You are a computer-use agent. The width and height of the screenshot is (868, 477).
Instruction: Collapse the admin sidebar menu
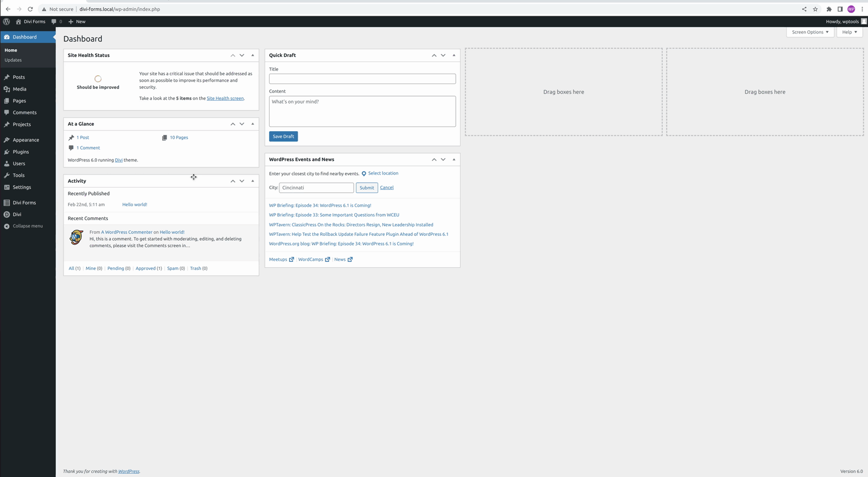point(23,226)
